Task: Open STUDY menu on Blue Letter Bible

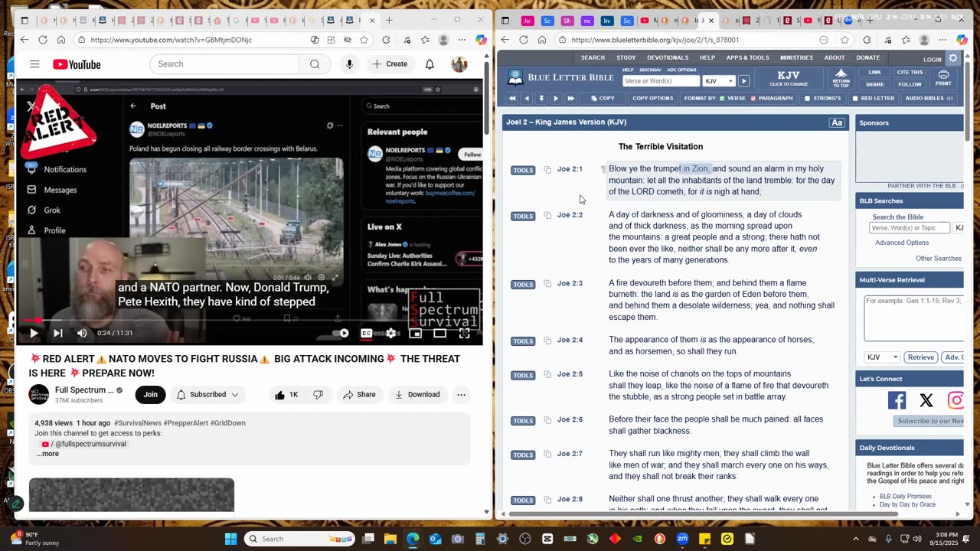Action: [x=626, y=57]
